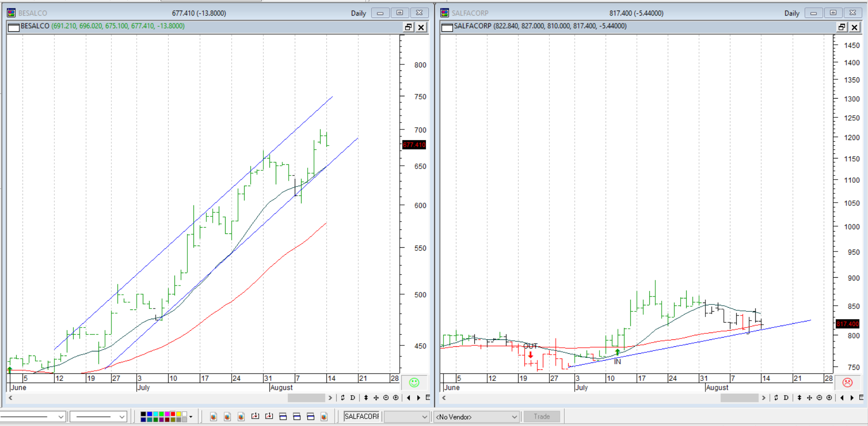This screenshot has width=868, height=426.
Task: Open the color palette dropdown arrow
Action: 191,417
